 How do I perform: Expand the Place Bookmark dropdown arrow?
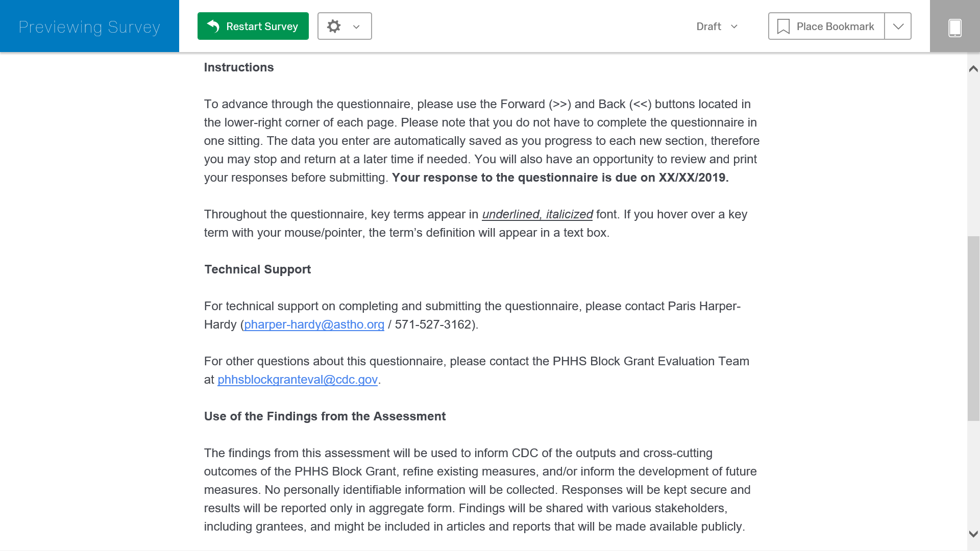(x=898, y=27)
